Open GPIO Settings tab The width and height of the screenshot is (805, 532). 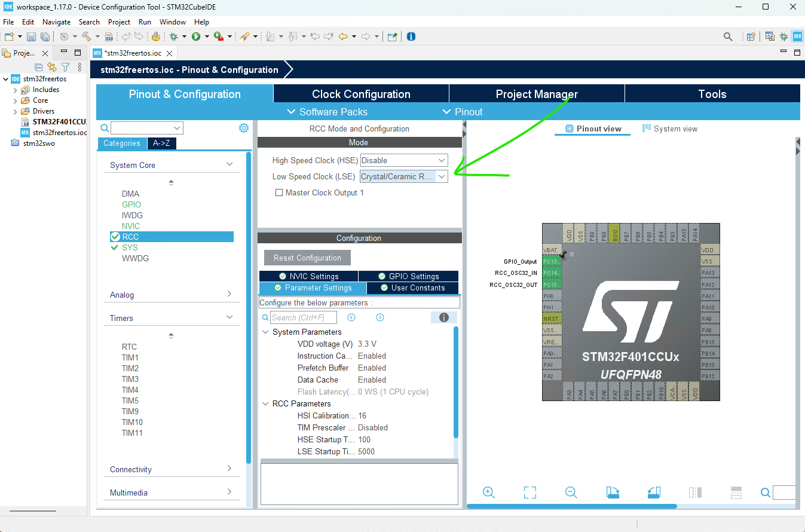pos(408,276)
